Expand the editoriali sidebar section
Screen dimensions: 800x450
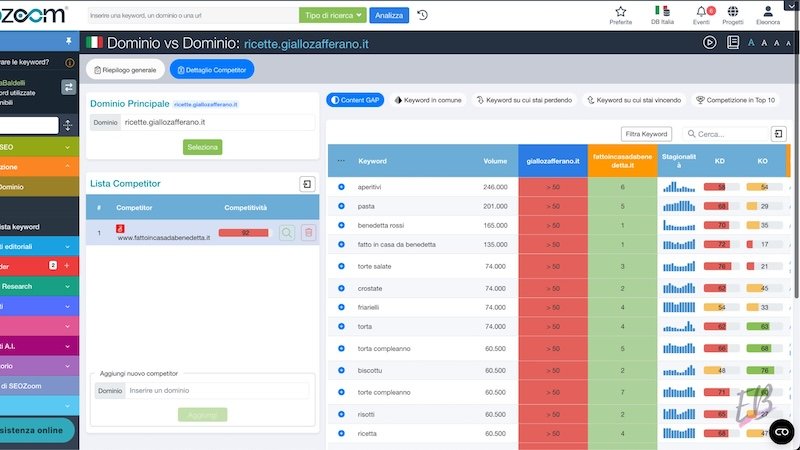(x=67, y=246)
